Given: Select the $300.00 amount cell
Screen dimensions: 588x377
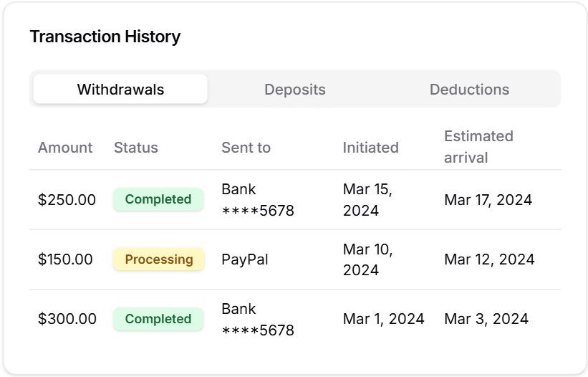Looking at the screenshot, I should point(67,319).
